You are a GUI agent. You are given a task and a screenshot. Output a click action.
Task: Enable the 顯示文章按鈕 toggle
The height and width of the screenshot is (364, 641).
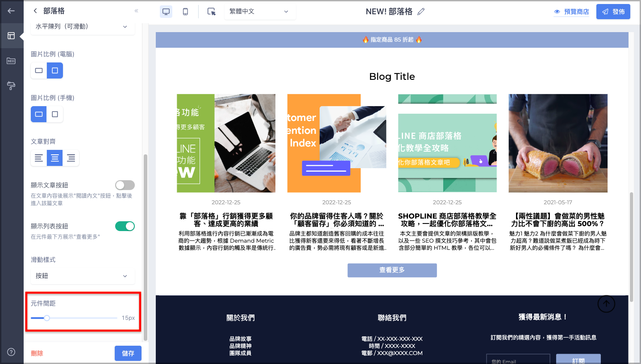(x=125, y=185)
